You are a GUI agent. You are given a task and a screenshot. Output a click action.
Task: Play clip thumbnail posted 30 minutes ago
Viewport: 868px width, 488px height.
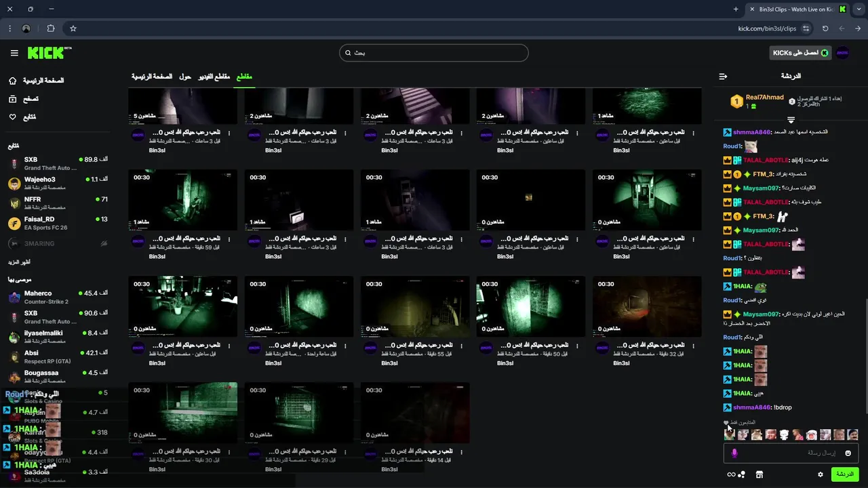pos(183,413)
